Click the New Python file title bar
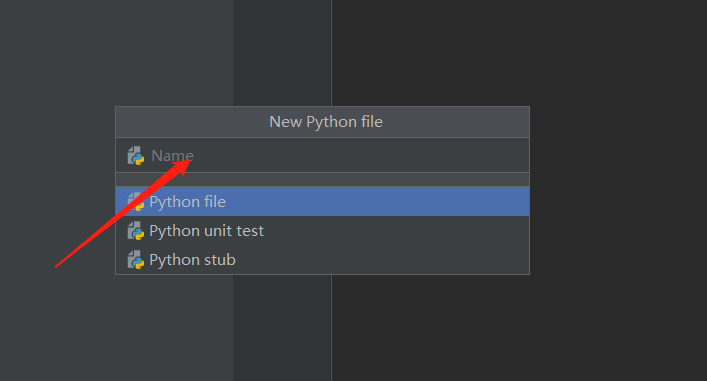The image size is (707, 381). pyautogui.click(x=322, y=122)
